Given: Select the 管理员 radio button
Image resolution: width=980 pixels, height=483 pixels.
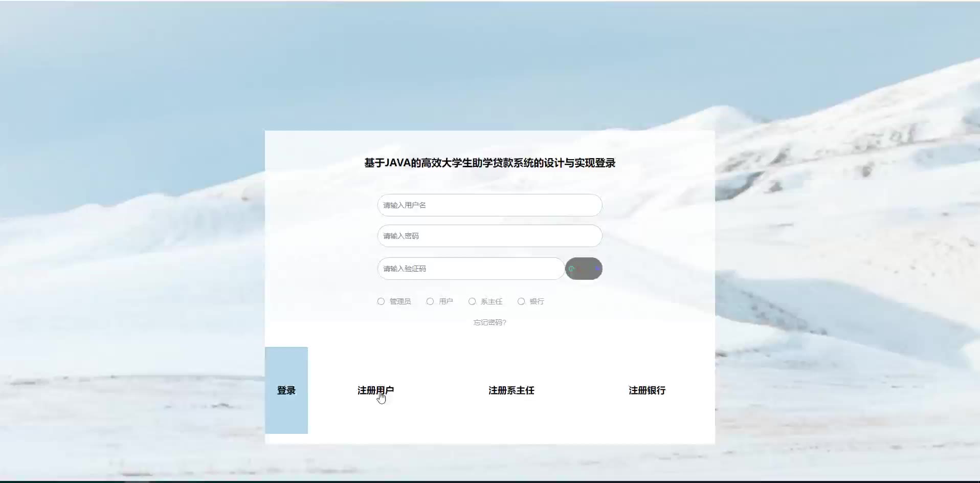Looking at the screenshot, I should click(381, 301).
